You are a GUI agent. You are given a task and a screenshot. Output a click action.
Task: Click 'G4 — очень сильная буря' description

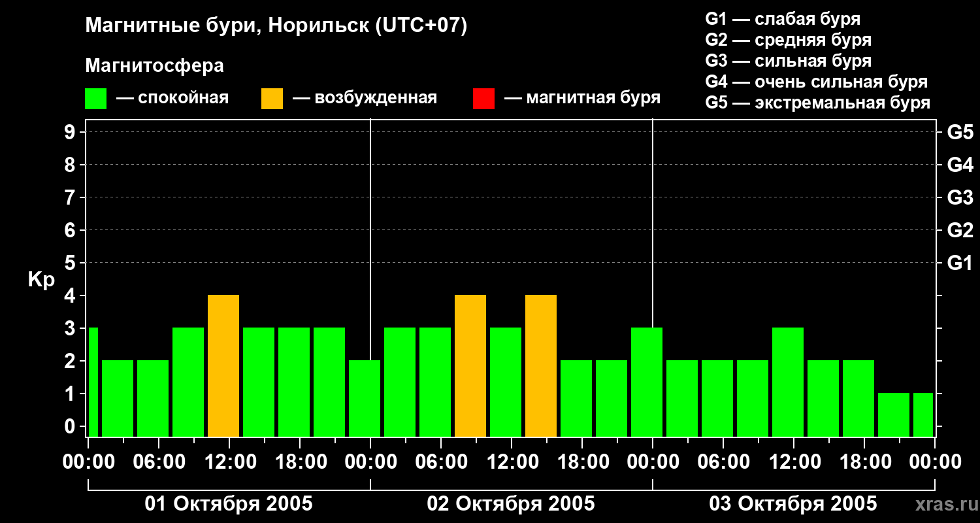click(x=816, y=82)
